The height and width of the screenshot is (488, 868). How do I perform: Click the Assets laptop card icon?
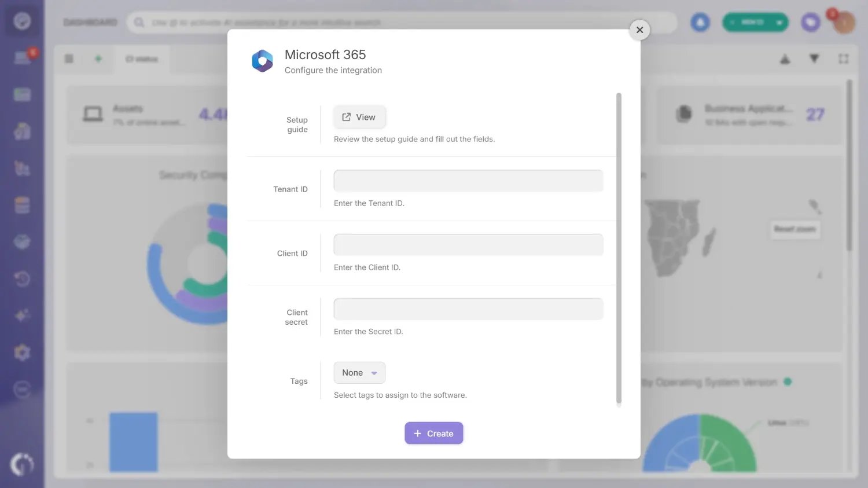(93, 114)
